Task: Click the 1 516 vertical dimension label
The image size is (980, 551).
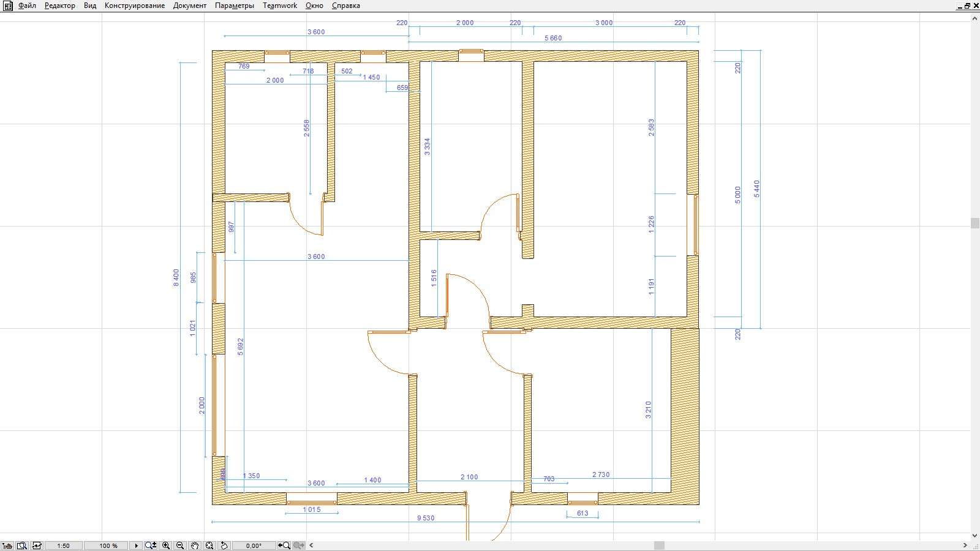Action: pos(434,279)
